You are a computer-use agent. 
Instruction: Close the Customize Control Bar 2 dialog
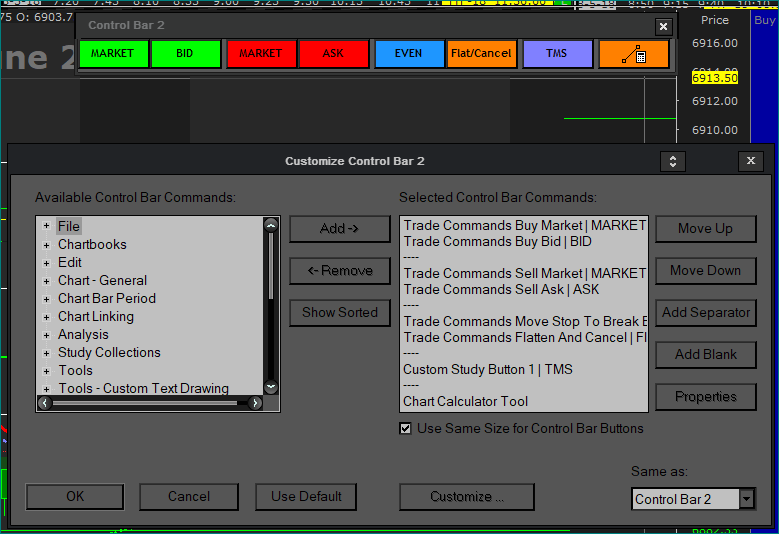[751, 161]
